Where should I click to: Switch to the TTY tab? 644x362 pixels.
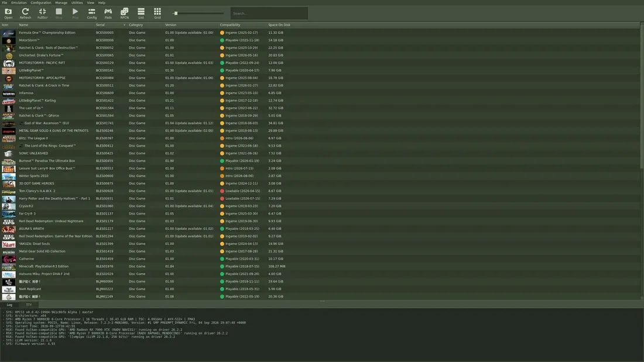tap(29, 305)
